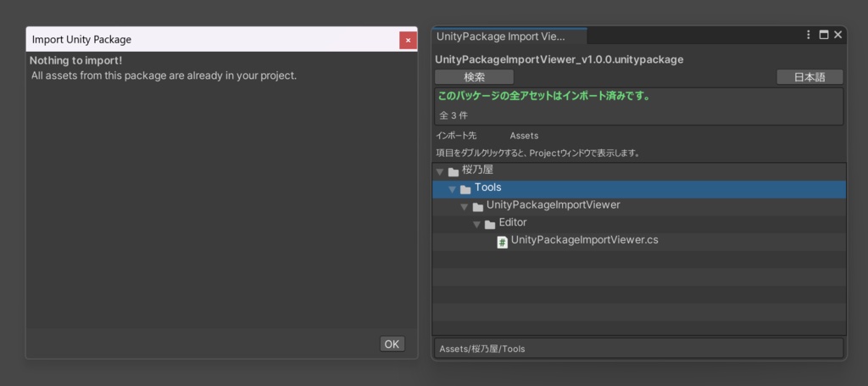The height and width of the screenshot is (386, 868).
Task: Collapse the Editor folder arrow
Action: click(476, 225)
